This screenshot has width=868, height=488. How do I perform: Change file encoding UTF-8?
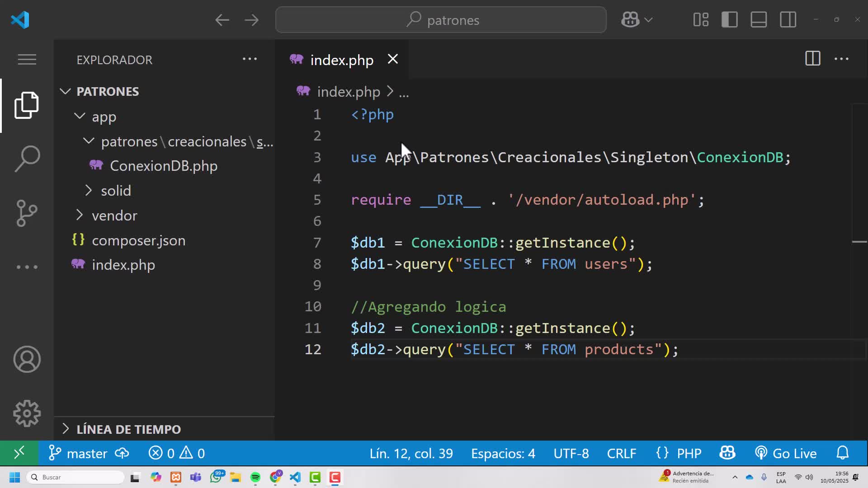tap(571, 453)
